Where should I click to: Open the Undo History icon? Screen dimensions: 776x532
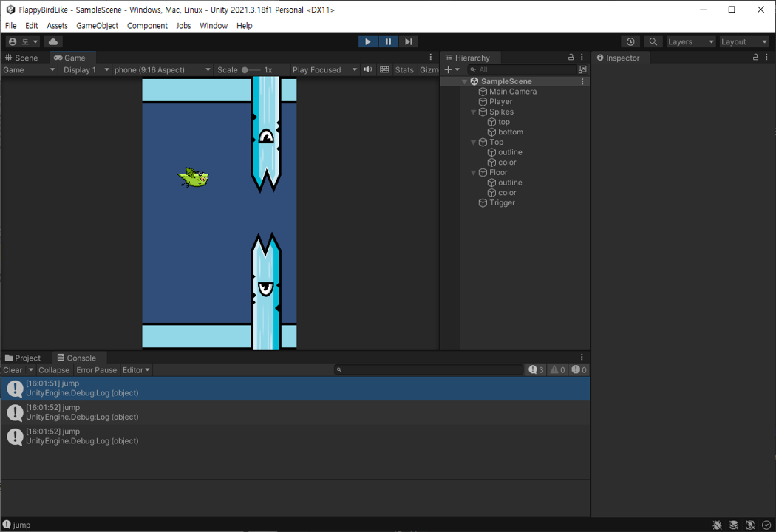pos(630,41)
